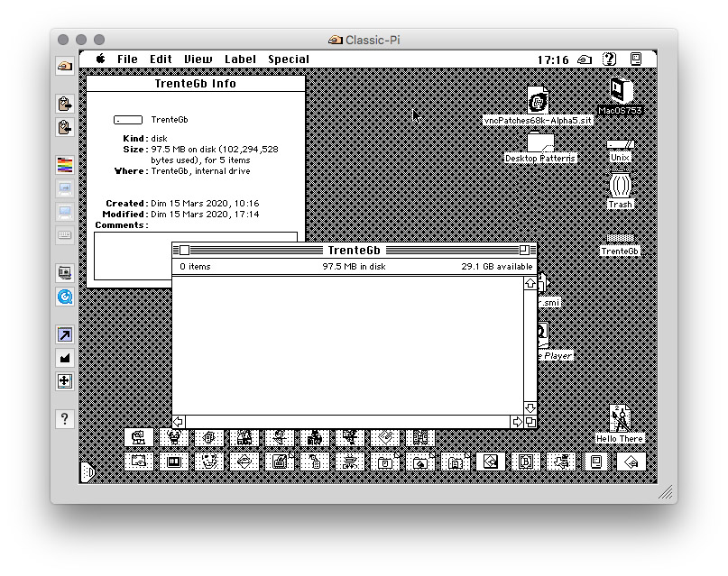The image size is (728, 576).
Task: Open the Balloon Help question mark menu
Action: (x=609, y=59)
